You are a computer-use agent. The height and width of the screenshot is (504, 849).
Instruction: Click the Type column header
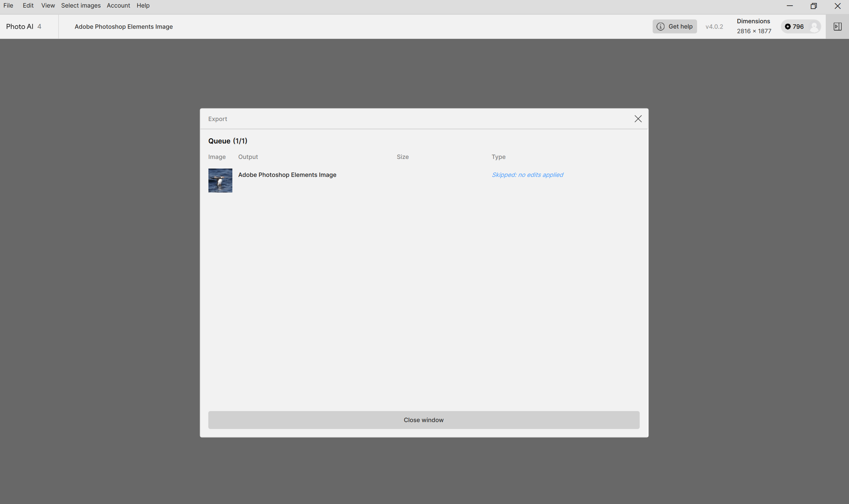point(498,157)
